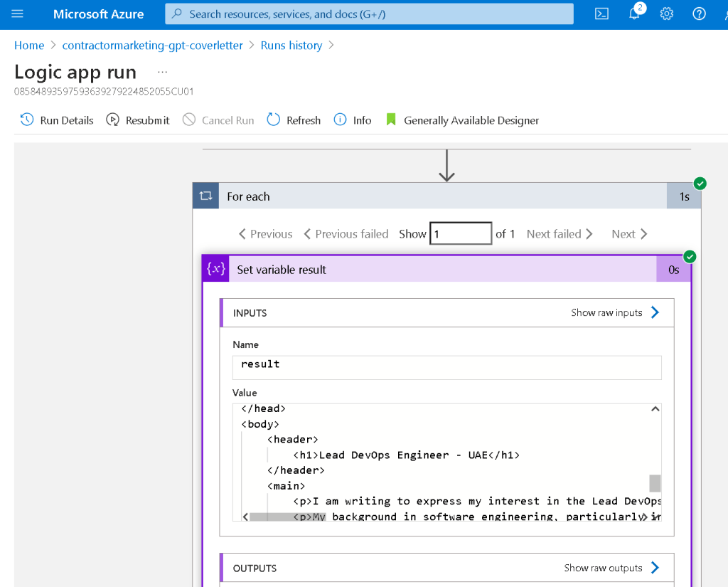This screenshot has width=728, height=587.
Task: Click the Refresh toolbar label
Action: pos(304,120)
